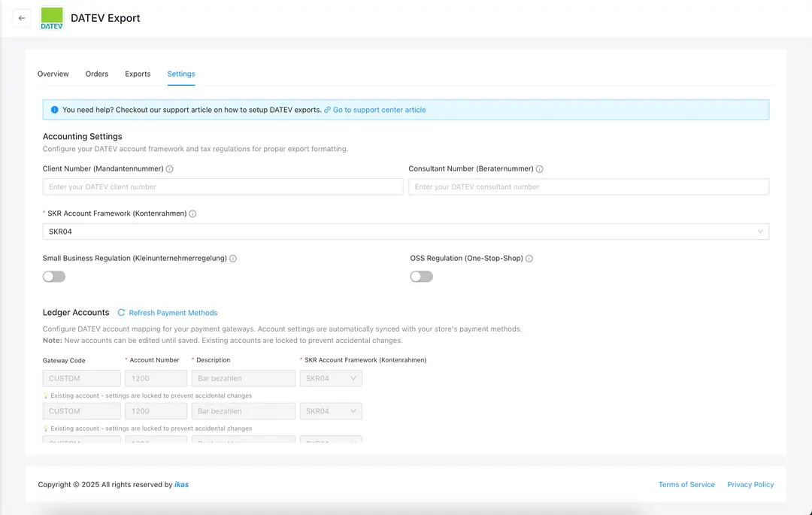Click info icon beside Consultant Number label
Screen dimensions: 812x515
[x=539, y=169]
